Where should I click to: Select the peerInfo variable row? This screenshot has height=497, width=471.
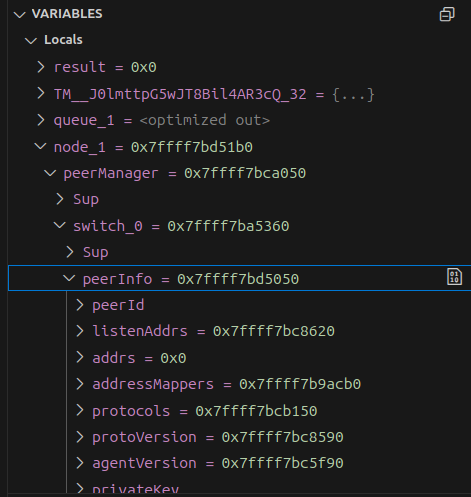point(239,278)
